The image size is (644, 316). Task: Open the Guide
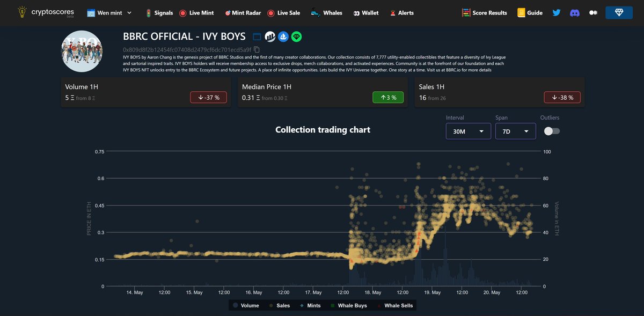click(530, 13)
